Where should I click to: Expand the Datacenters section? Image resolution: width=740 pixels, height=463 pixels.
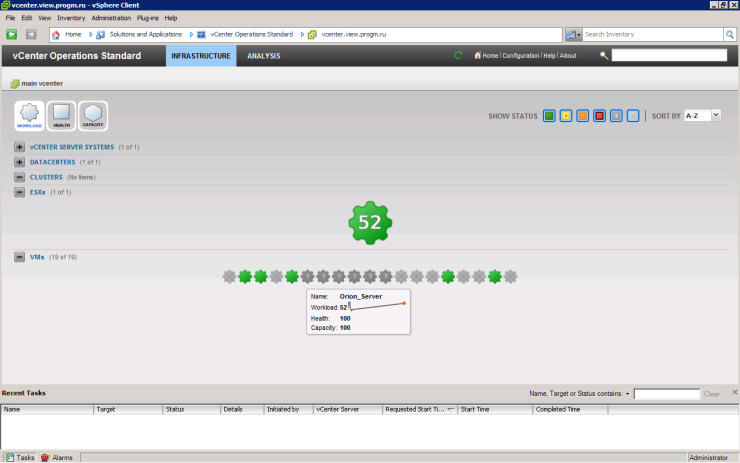[19, 162]
